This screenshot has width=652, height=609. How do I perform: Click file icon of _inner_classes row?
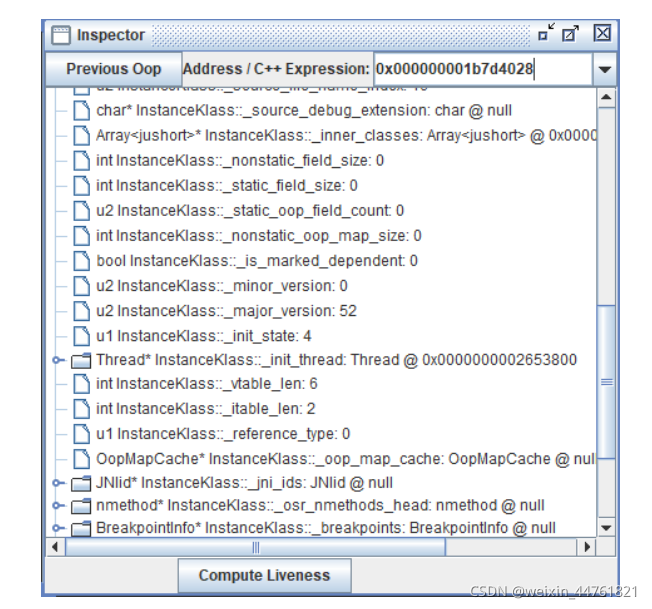[x=81, y=136]
